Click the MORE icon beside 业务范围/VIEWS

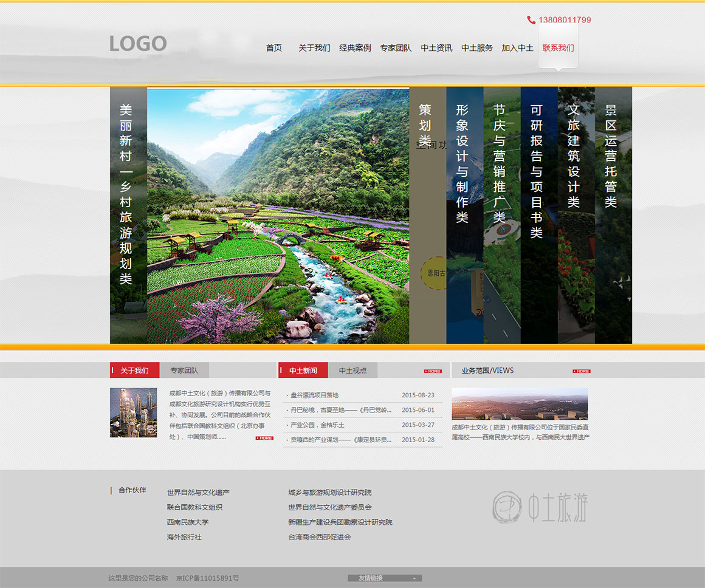[x=581, y=371]
